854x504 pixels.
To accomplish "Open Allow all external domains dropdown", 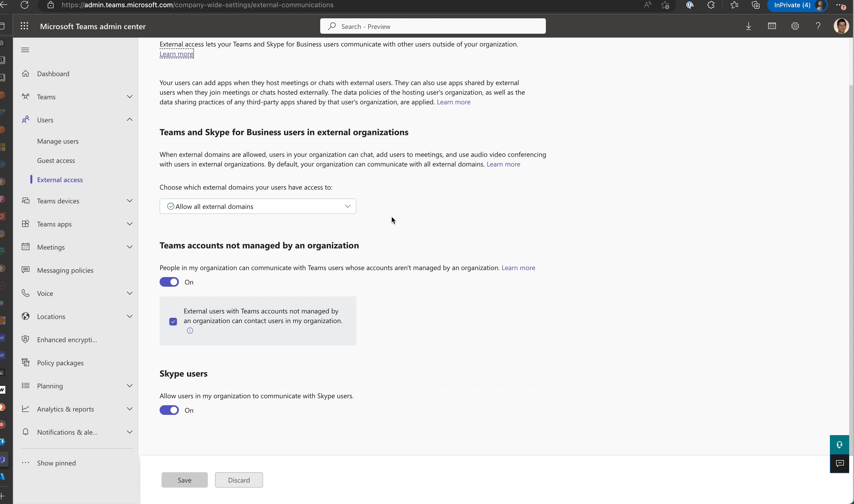I will tap(258, 206).
